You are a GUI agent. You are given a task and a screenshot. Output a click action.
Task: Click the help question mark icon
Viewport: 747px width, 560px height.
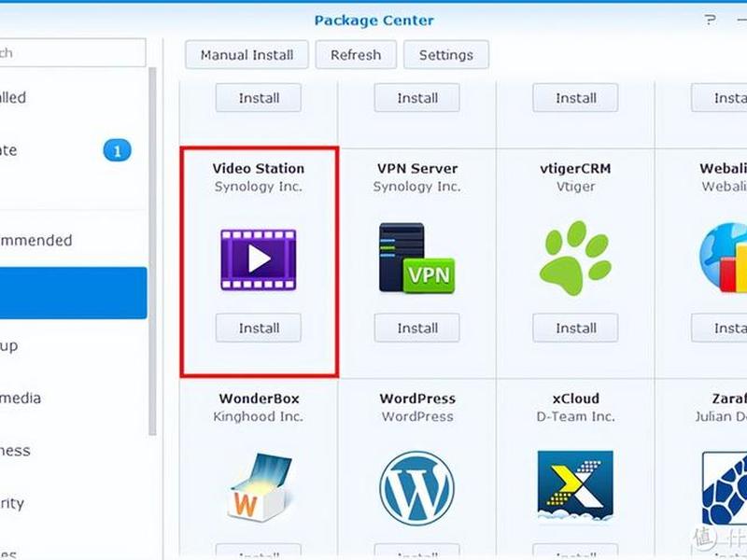(711, 20)
